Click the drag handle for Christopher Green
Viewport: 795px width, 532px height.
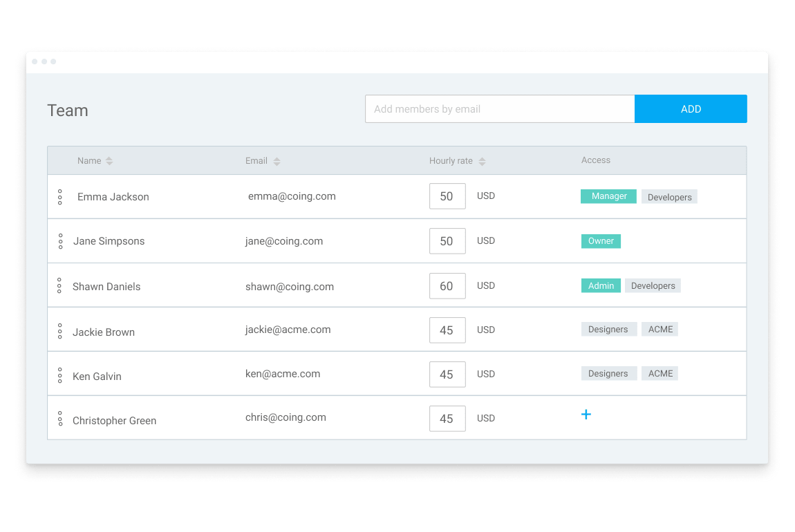point(60,417)
